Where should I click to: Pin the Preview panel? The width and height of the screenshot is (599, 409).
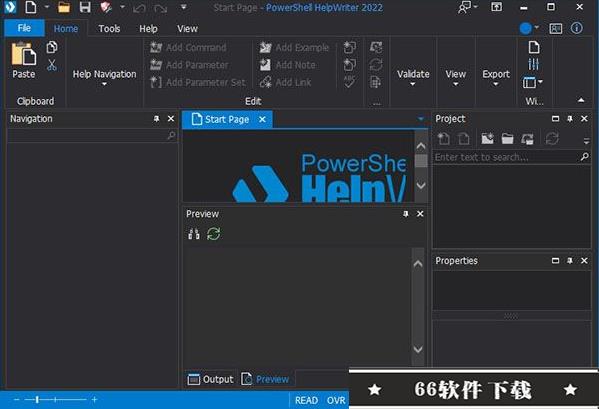click(x=406, y=214)
